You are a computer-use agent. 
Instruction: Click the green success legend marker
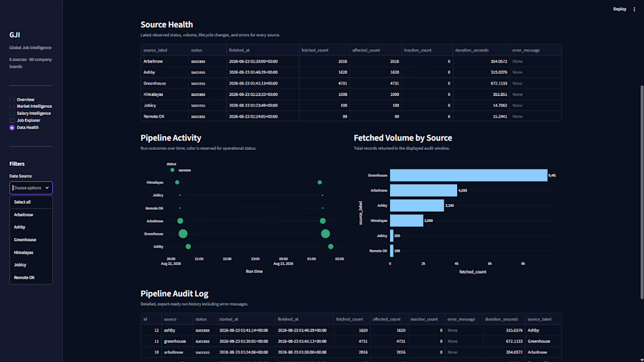(x=172, y=170)
